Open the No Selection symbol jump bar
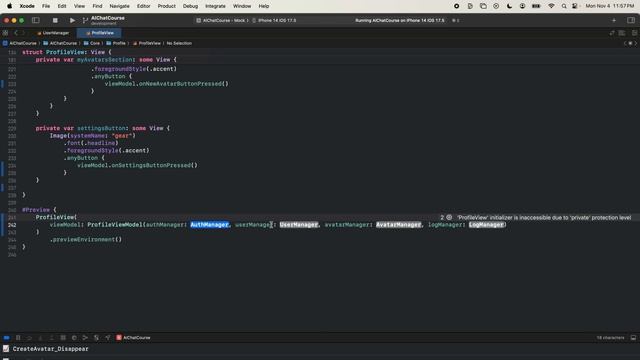640x360 pixels. click(x=179, y=43)
